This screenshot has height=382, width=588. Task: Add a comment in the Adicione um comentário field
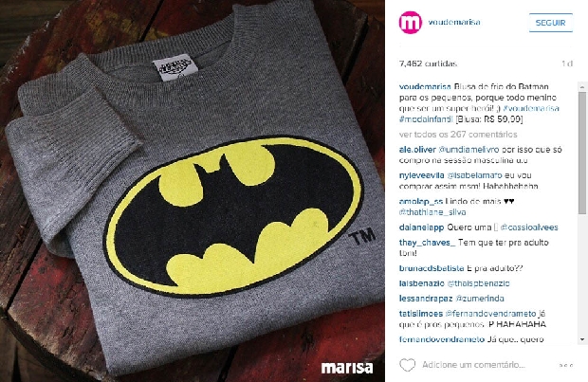point(473,365)
